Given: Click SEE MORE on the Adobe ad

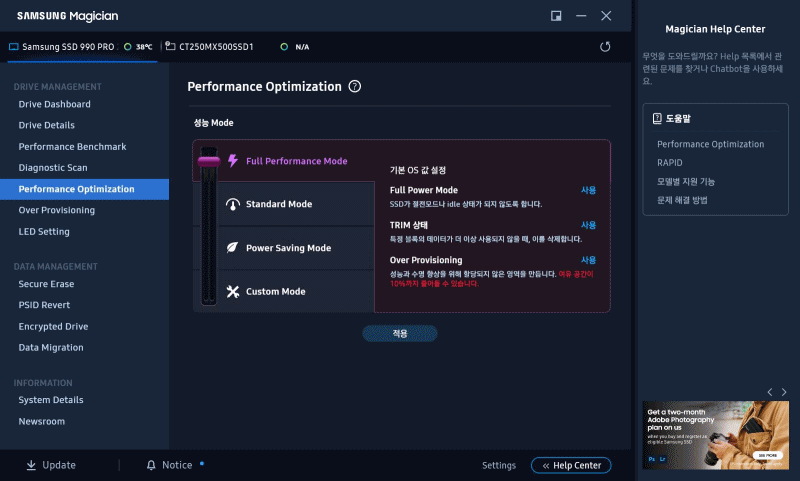Looking at the screenshot, I should pyautogui.click(x=767, y=455).
